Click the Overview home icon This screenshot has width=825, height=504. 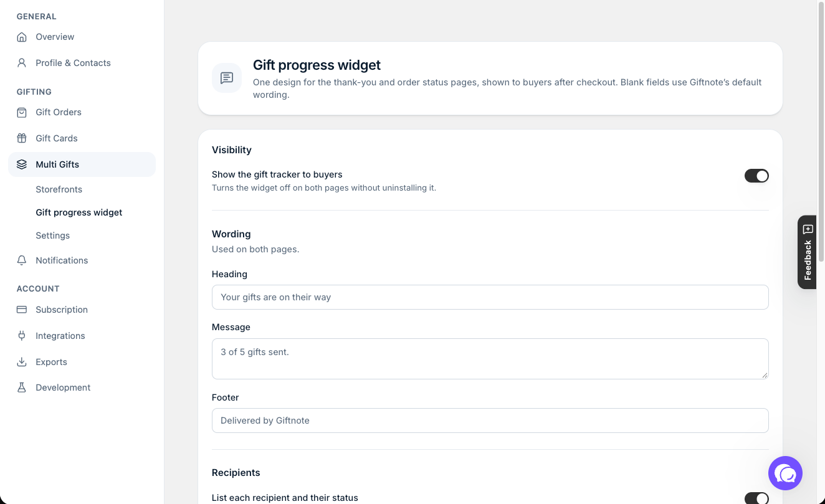pos(22,37)
